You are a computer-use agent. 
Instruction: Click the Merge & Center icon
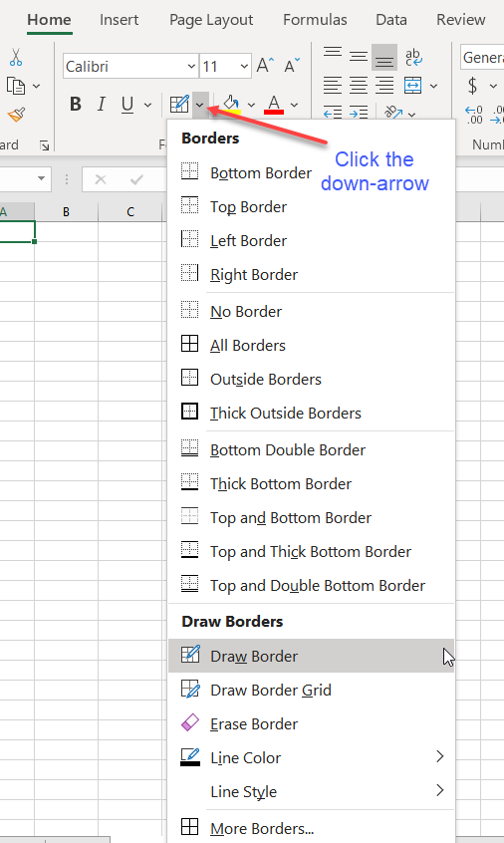pyautogui.click(x=413, y=86)
